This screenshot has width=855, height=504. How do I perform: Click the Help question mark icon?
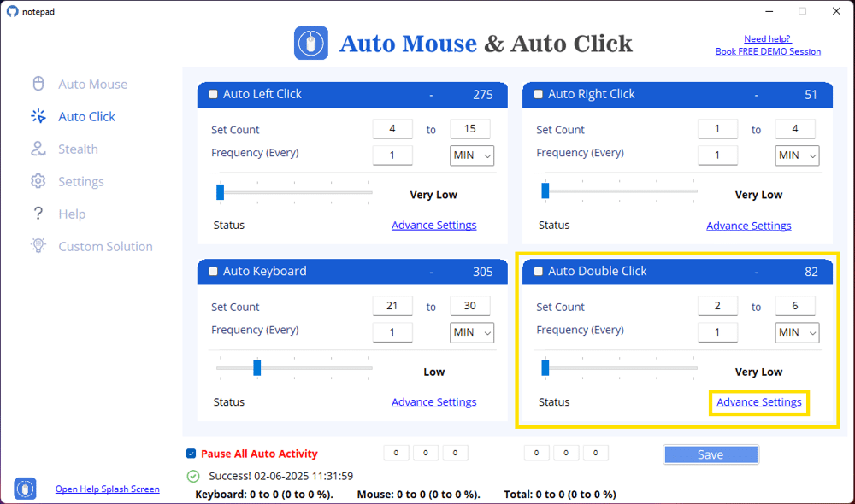tap(38, 214)
